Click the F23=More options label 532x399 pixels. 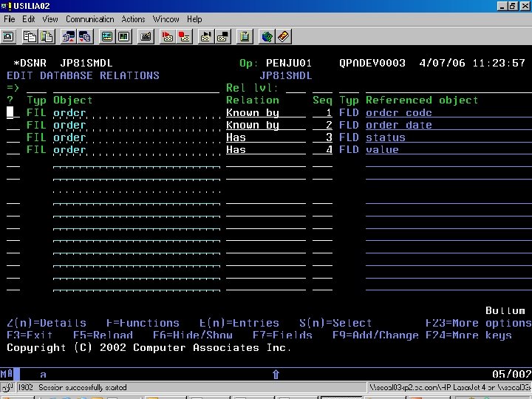[478, 323]
